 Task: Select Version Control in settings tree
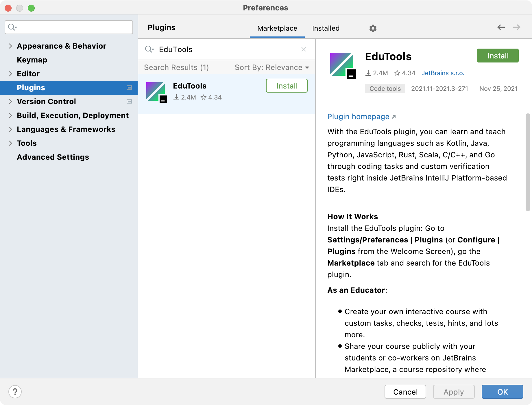coord(46,102)
